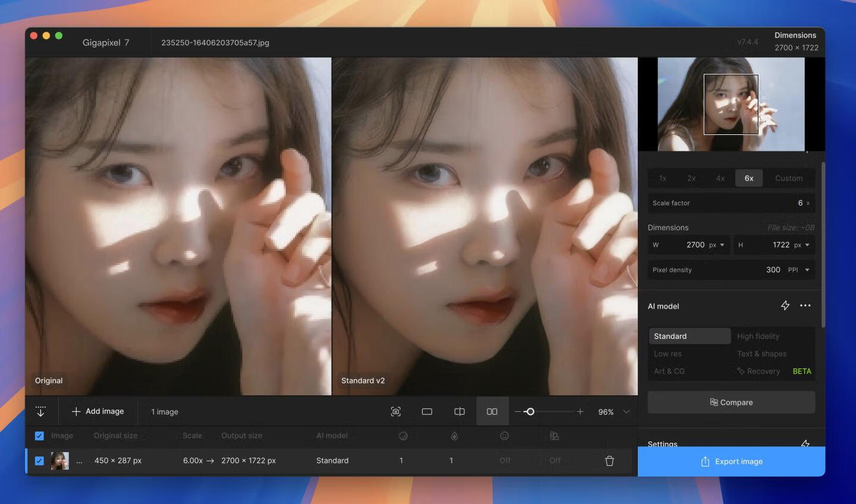Switch to single view mode icon

[427, 411]
